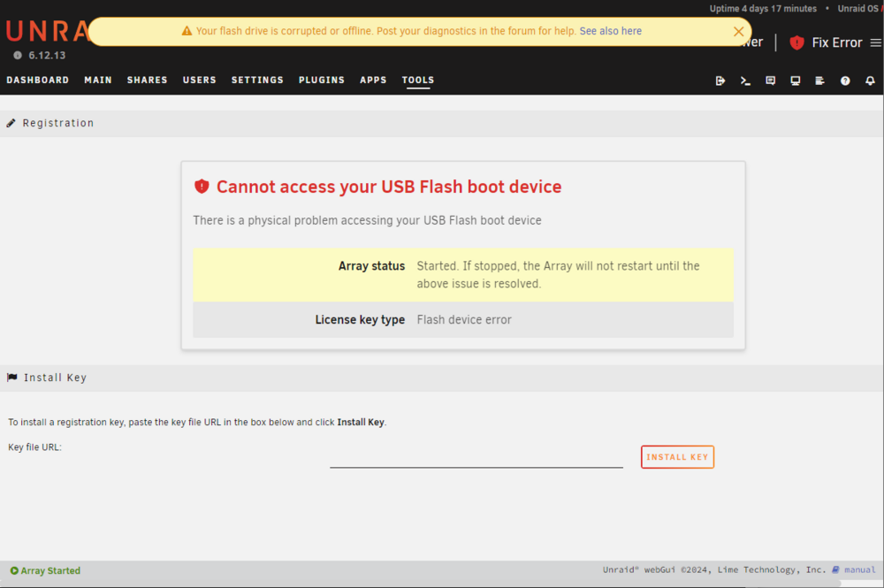Click the Fix Error text
The image size is (884, 588).
tap(837, 42)
